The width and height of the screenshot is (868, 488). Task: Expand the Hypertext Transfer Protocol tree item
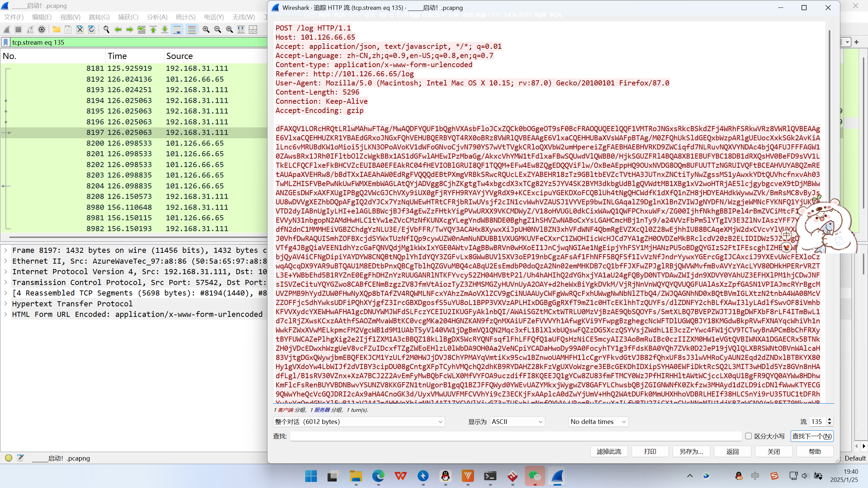pyautogui.click(x=6, y=304)
